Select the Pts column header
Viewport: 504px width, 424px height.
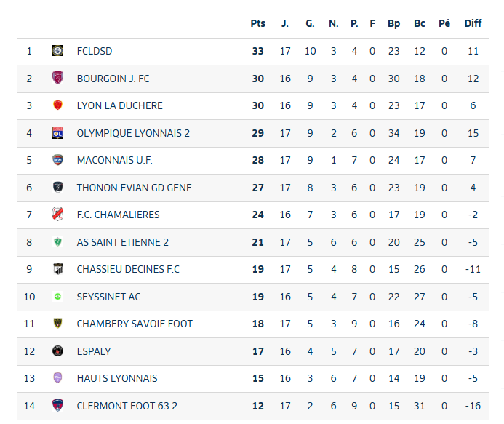[258, 23]
